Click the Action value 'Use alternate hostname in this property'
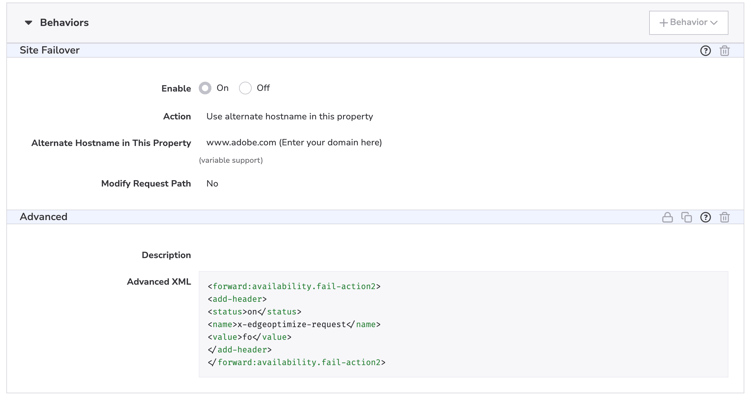The width and height of the screenshot is (750, 399). pos(289,116)
